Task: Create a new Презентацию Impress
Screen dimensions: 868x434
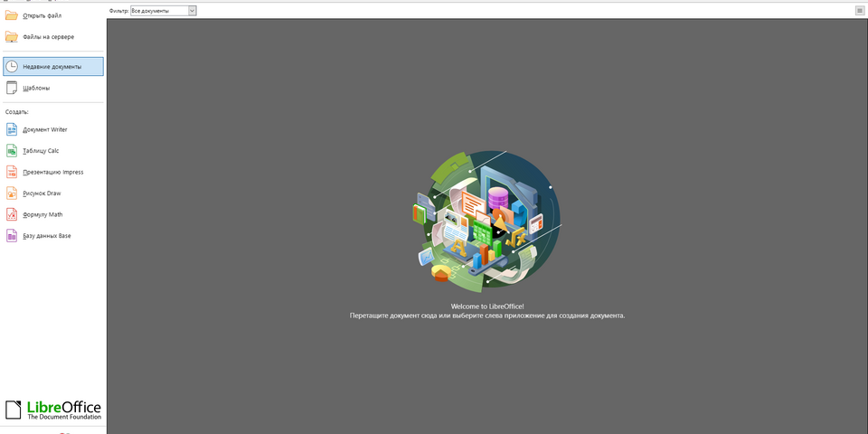Action: tap(53, 172)
